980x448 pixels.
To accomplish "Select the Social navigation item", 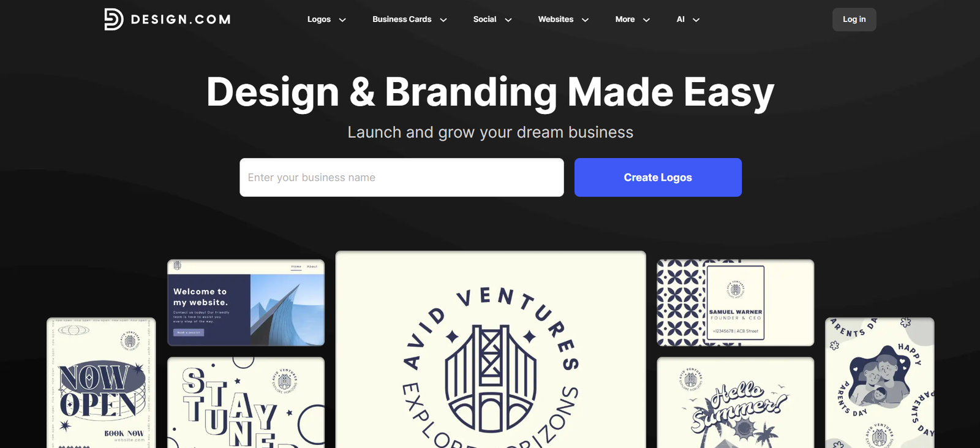I will [484, 19].
